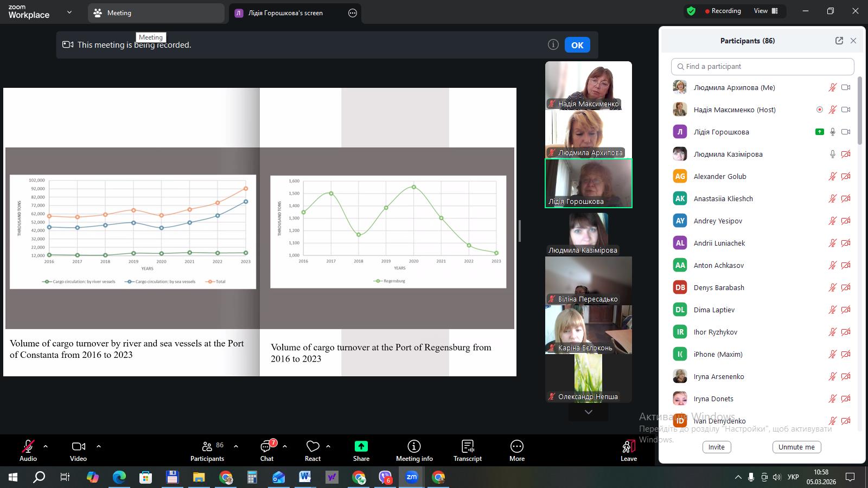Unmute microphone with Audio button
Screen dimensions: 868x488
point(28,447)
